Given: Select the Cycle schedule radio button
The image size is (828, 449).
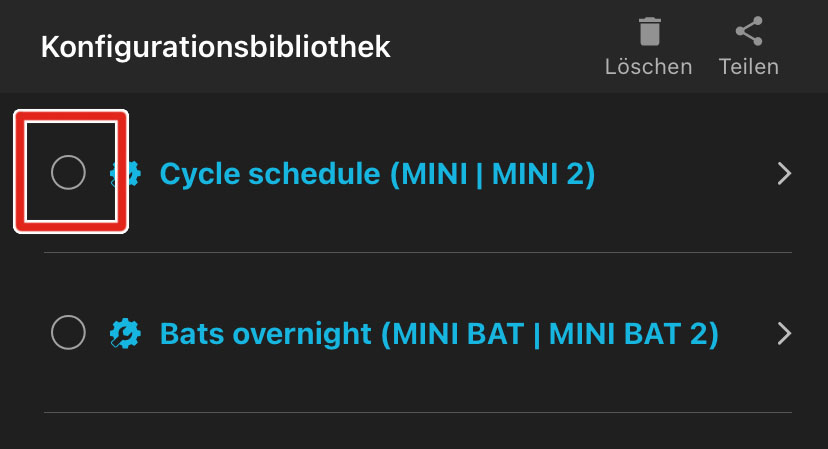Looking at the screenshot, I should (x=68, y=173).
